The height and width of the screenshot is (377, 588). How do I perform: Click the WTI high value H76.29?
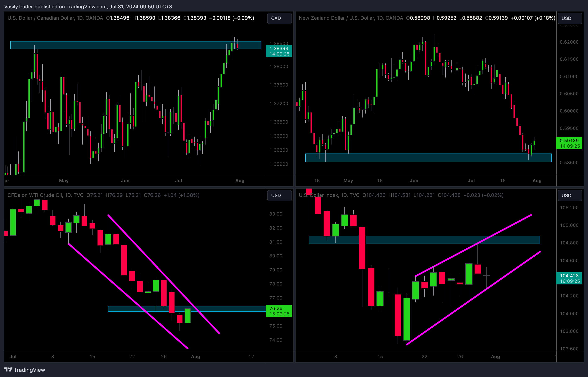[114, 195]
